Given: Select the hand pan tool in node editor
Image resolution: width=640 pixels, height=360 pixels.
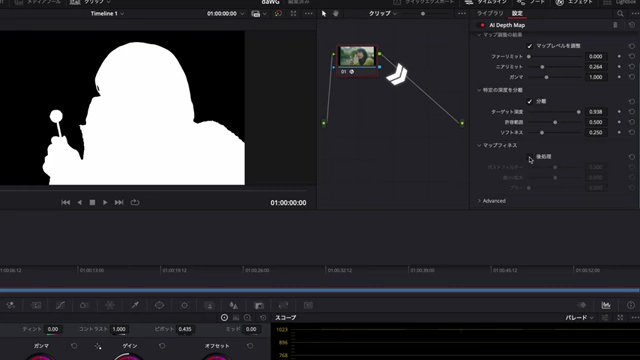Looking at the screenshot, I should [x=336, y=13].
